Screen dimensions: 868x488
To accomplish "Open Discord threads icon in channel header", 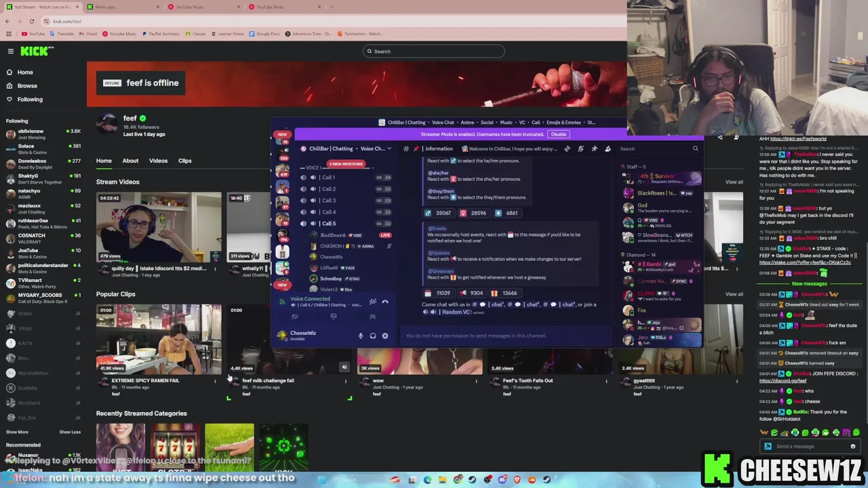I will 567,148.
